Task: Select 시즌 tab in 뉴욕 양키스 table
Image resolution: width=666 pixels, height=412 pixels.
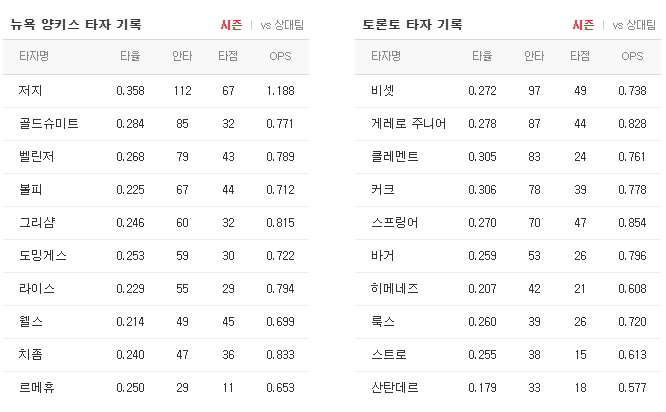Action: click(x=231, y=25)
